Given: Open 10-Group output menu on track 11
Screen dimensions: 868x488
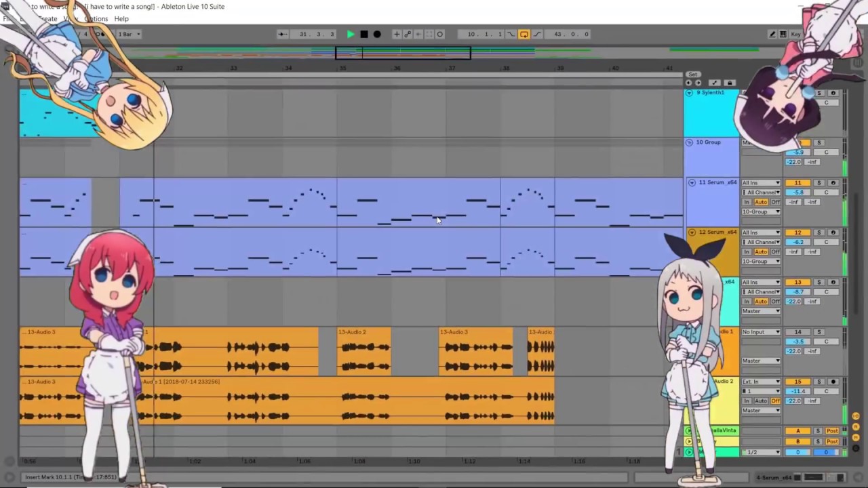Looking at the screenshot, I should click(x=761, y=211).
